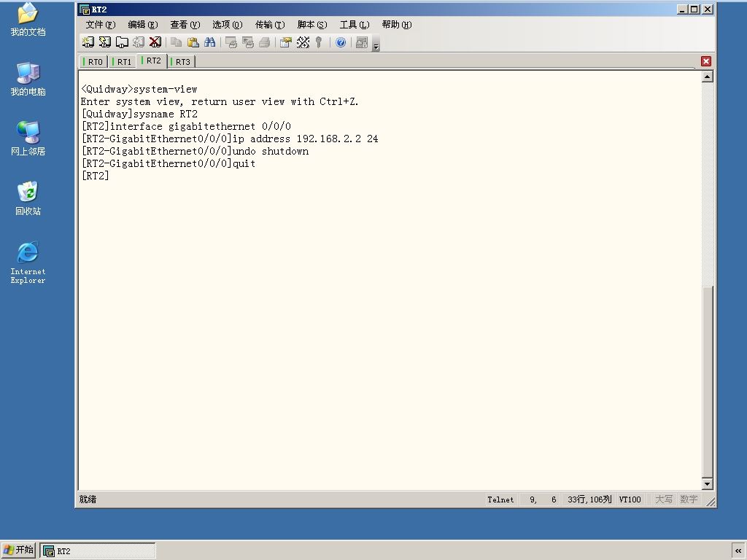The height and width of the screenshot is (560, 747).
Task: Click the terminal scrollbar down arrow
Action: click(x=708, y=484)
